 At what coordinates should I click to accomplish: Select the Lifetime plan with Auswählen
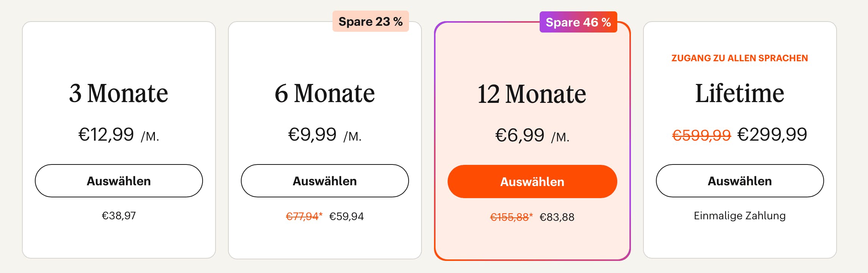pyautogui.click(x=740, y=181)
